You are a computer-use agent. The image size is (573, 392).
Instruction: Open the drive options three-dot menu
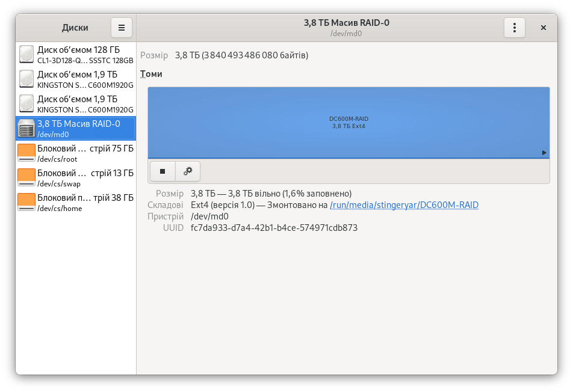point(514,28)
